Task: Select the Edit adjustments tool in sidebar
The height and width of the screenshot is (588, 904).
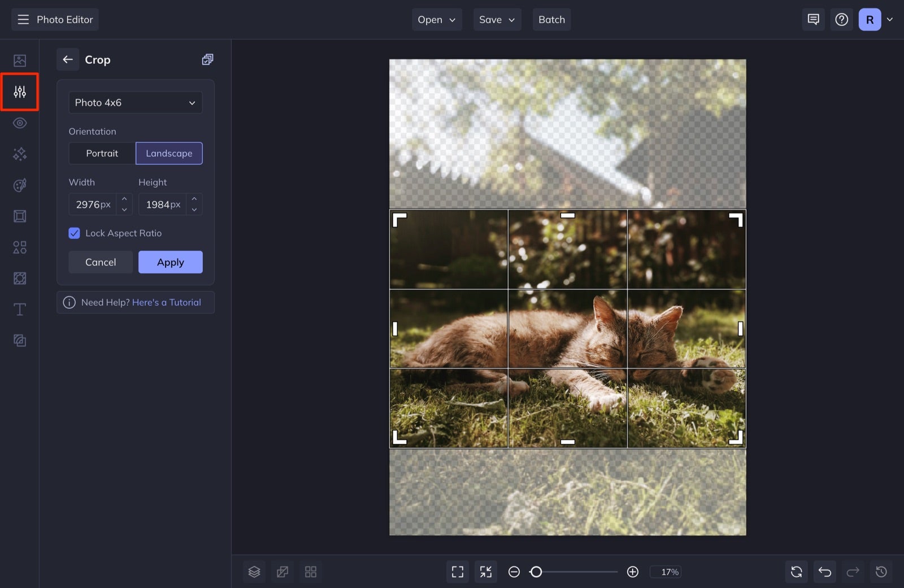Action: coord(20,92)
